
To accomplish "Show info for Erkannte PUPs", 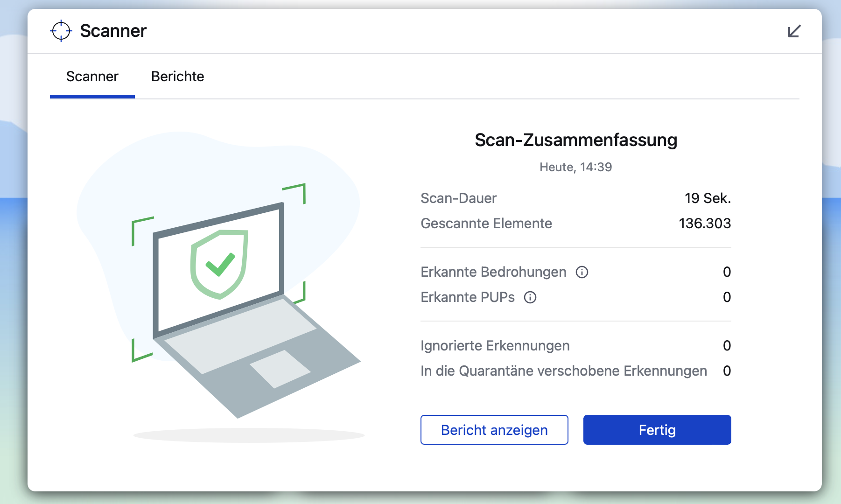I will 530,297.
